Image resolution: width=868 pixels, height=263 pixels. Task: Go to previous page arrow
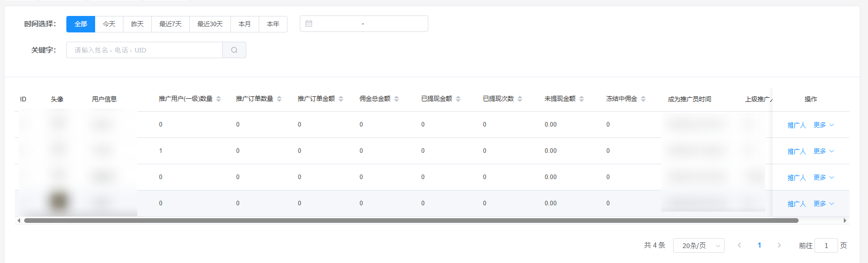tap(739, 246)
